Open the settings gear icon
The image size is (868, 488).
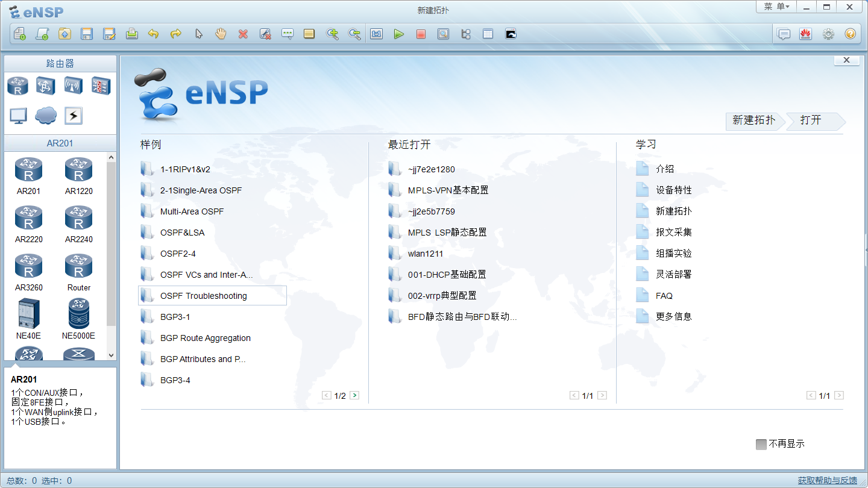828,34
